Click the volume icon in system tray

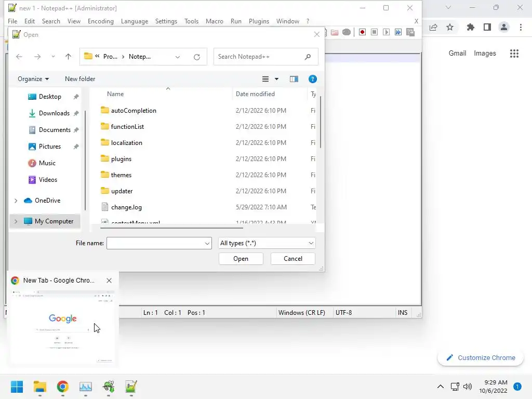coord(468,387)
